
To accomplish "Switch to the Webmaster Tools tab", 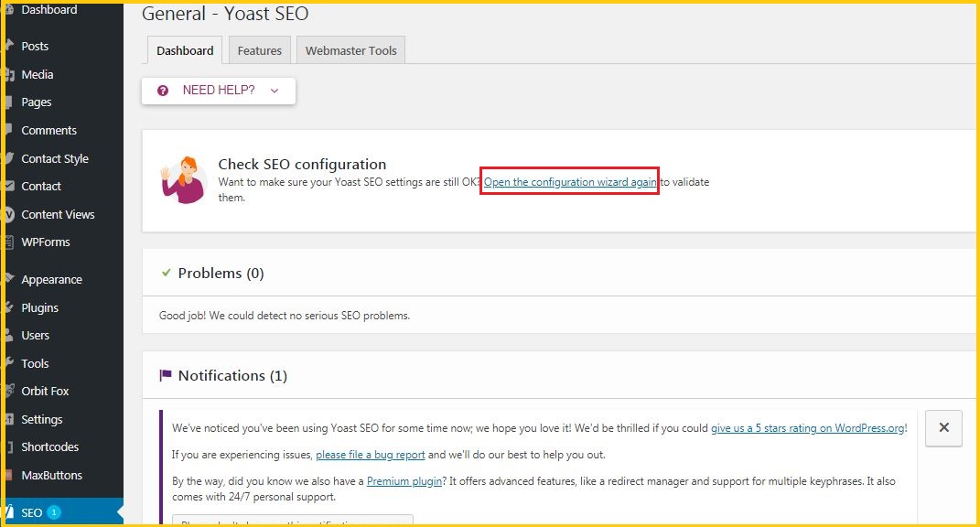I will point(350,50).
